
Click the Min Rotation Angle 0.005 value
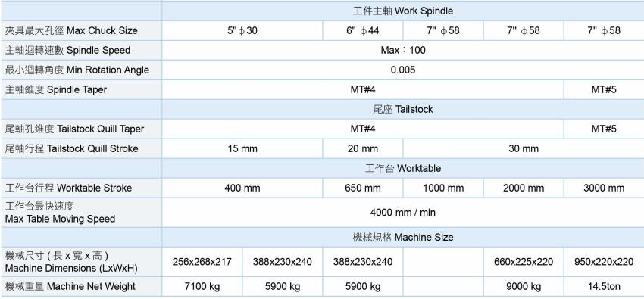403,70
